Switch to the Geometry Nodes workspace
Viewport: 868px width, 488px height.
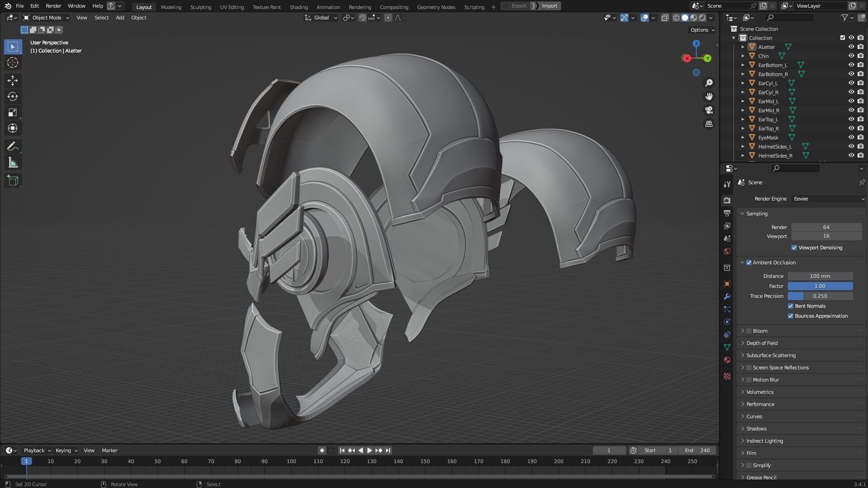[436, 7]
